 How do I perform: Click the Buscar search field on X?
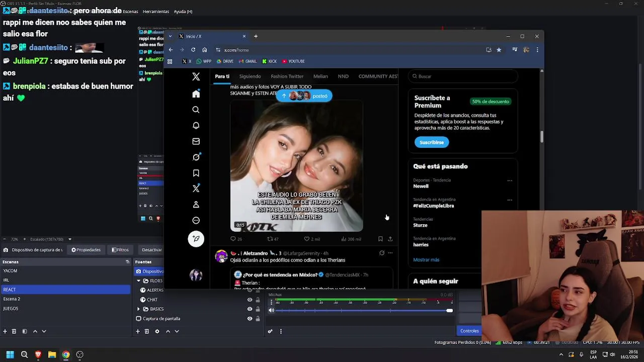pos(463,76)
